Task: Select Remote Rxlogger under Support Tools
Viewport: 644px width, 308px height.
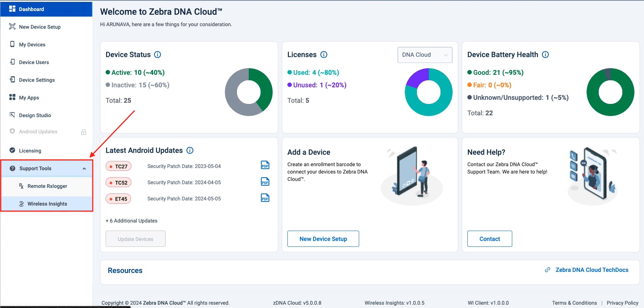Action: (47, 186)
